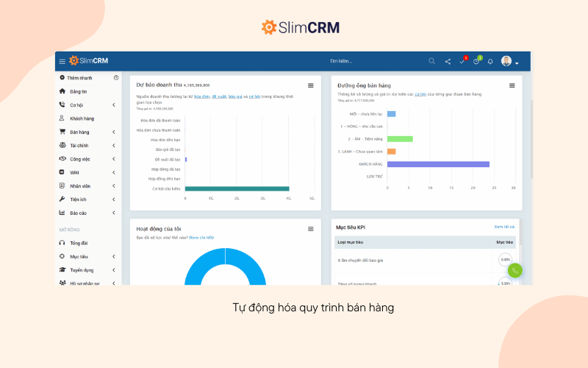588x368 pixels.
Task: Click X lần chuyển đổi báo giá row
Action: point(425,261)
